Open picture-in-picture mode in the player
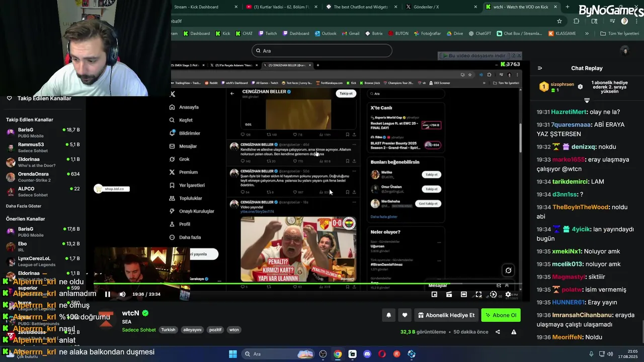 tap(434, 295)
